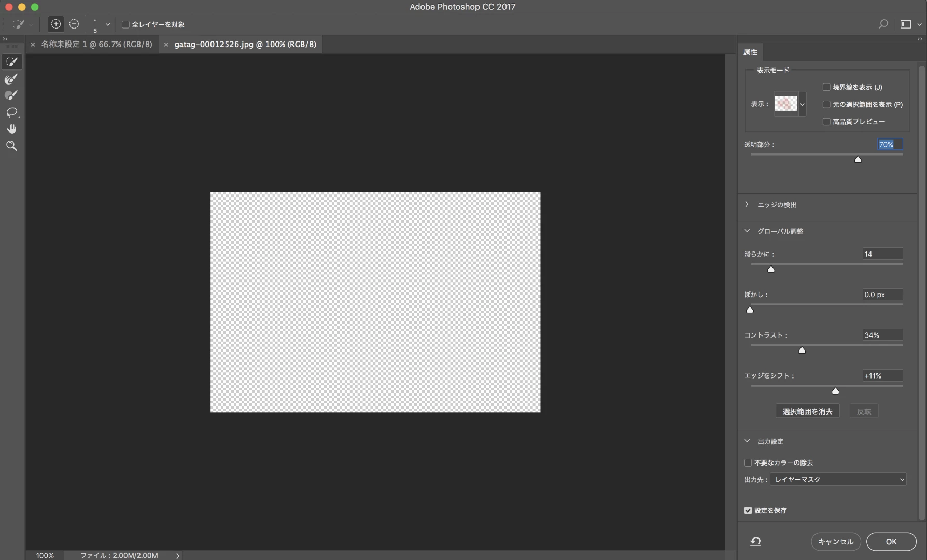Viewport: 927px width, 560px height.
Task: Collapse the 出力設定 section
Action: (x=747, y=441)
